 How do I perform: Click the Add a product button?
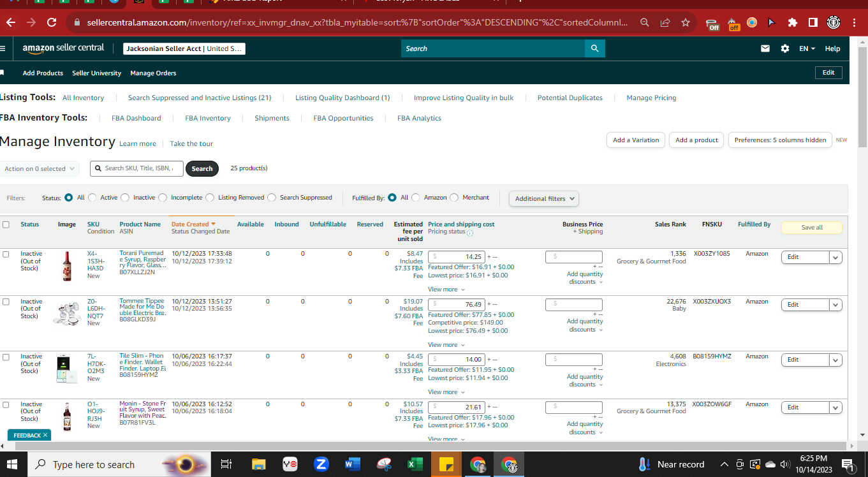pos(696,140)
